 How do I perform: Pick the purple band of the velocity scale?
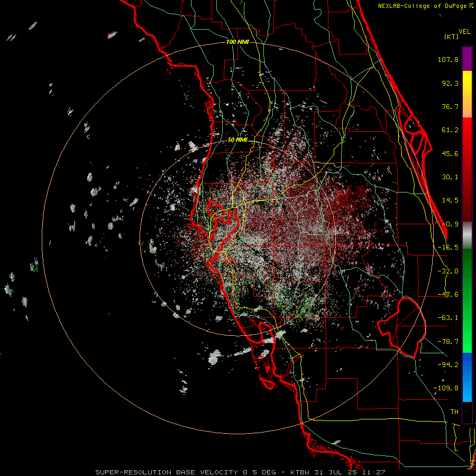(467, 59)
